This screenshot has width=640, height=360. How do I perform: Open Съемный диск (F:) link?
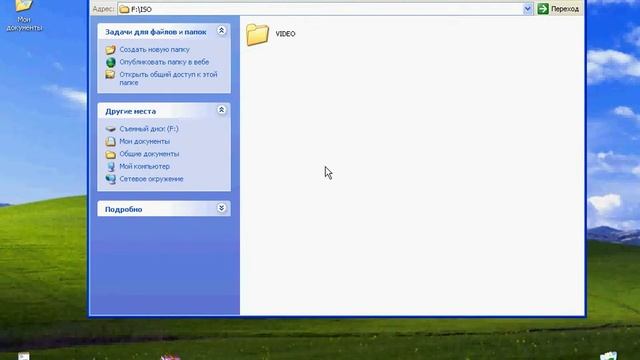tap(149, 129)
